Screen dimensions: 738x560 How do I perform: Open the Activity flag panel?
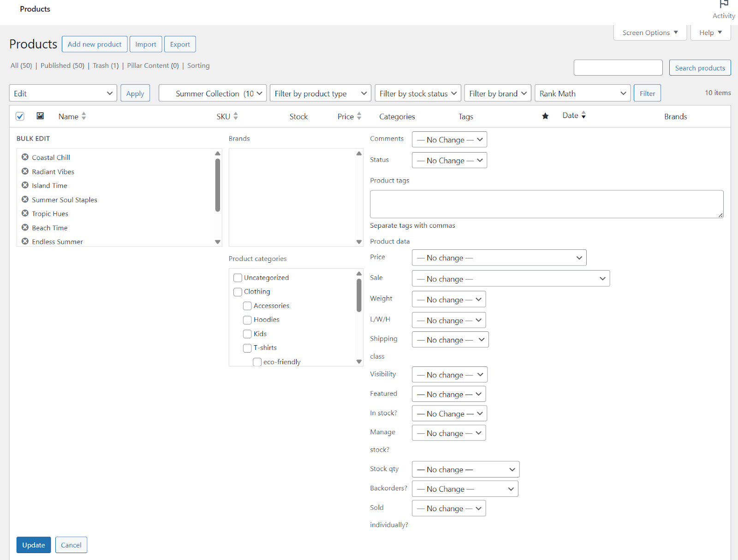point(724,10)
